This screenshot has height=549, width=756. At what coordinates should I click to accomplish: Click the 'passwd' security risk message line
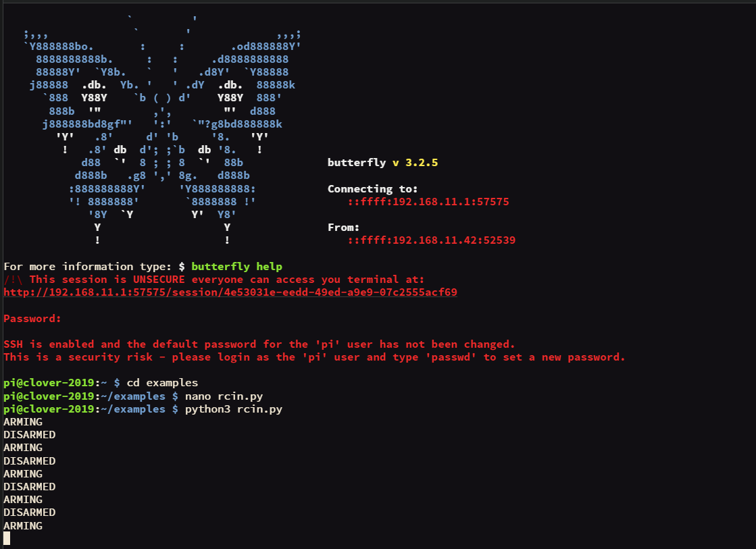coord(314,357)
